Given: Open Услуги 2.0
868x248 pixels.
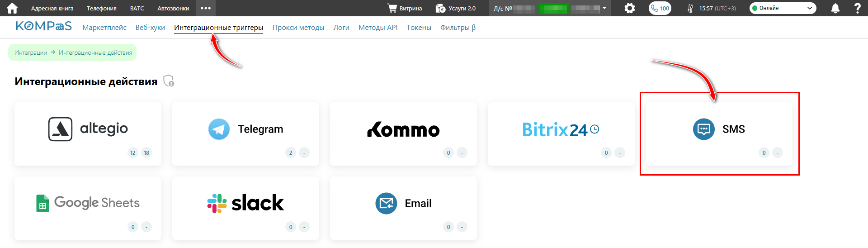Looking at the screenshot, I should (455, 8).
